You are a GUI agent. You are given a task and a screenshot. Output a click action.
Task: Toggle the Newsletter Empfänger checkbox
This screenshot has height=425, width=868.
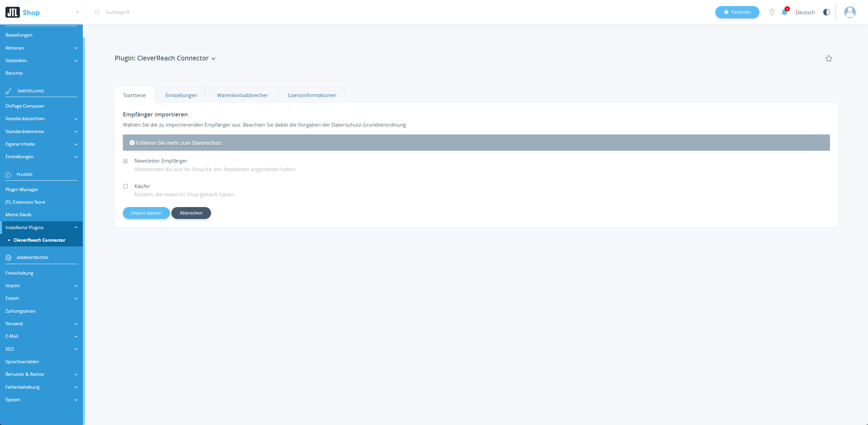[125, 161]
